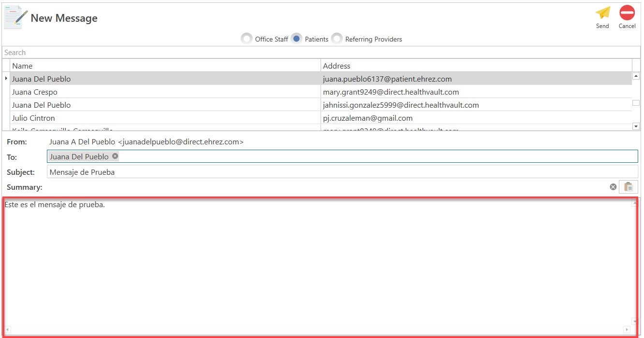Click address juana.pueblo6137@patient.ehrez.com
The width and height of the screenshot is (644, 338).
pos(387,79)
